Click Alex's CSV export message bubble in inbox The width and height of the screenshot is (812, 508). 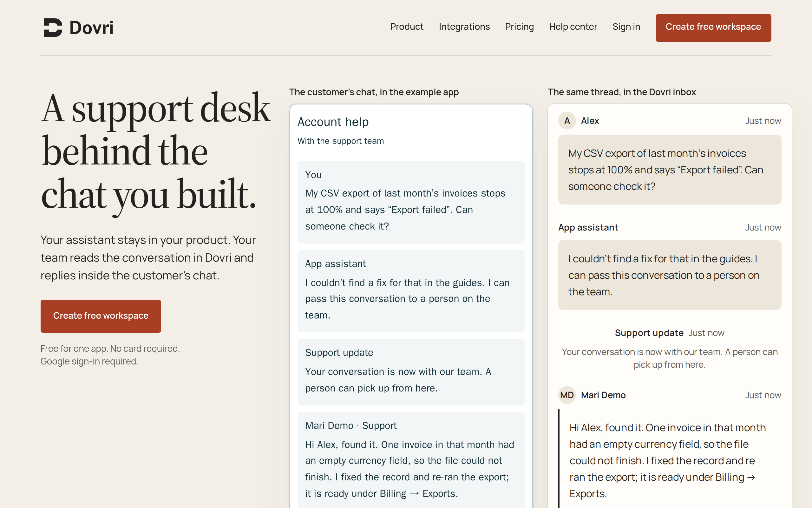tap(669, 170)
